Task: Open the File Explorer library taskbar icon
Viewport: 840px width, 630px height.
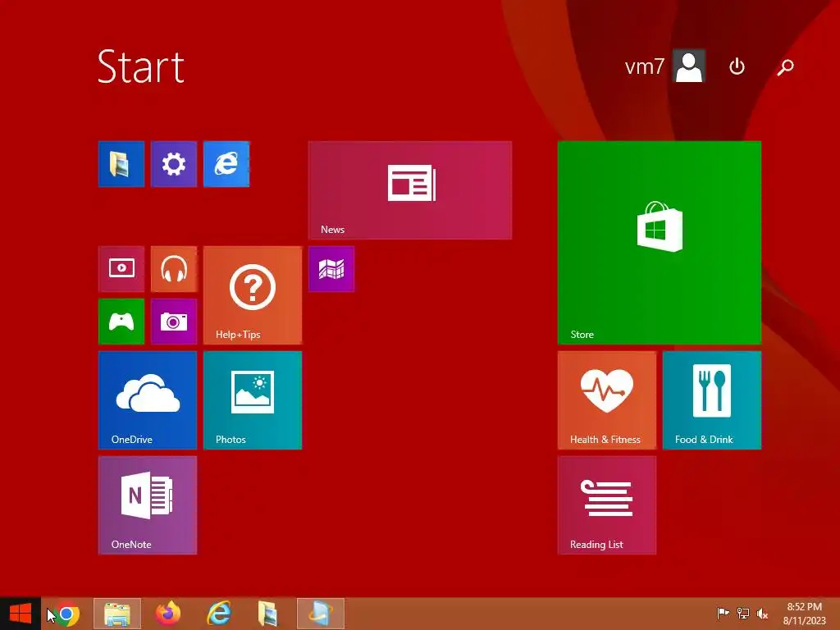Action: tap(117, 614)
